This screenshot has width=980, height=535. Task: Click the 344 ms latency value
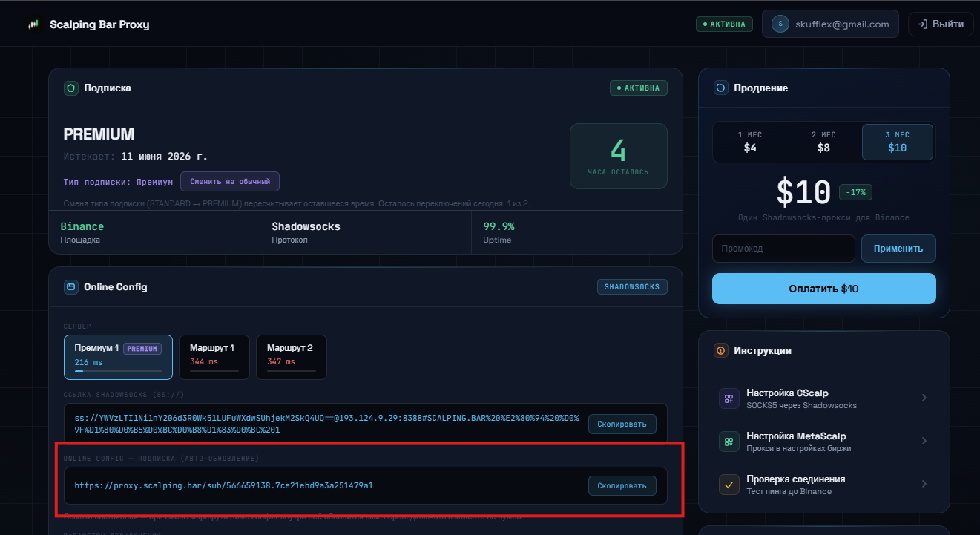pos(204,362)
